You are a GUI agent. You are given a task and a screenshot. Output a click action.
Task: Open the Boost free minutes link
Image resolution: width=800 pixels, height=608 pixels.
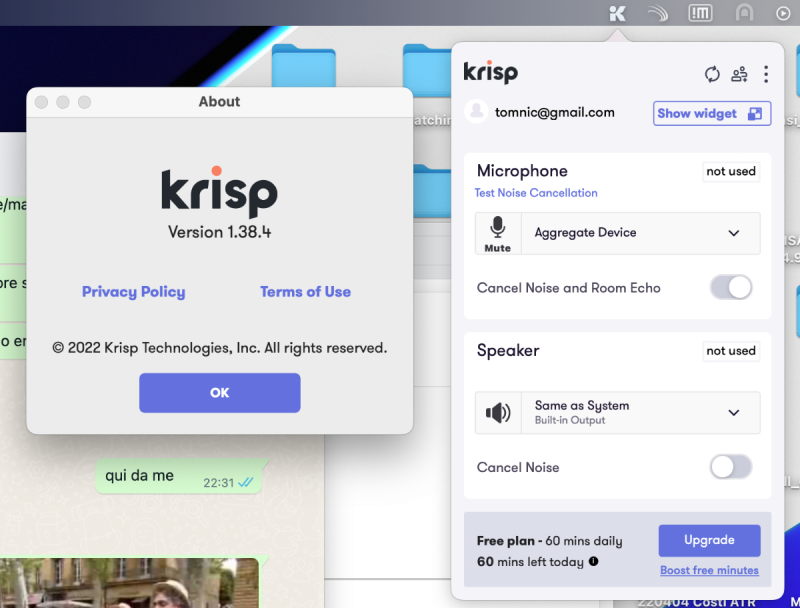pyautogui.click(x=709, y=570)
